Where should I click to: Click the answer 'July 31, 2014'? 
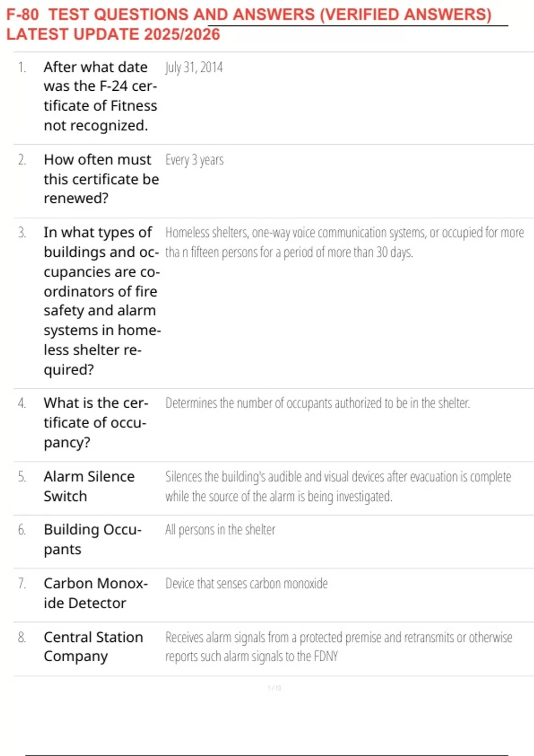click(x=194, y=68)
